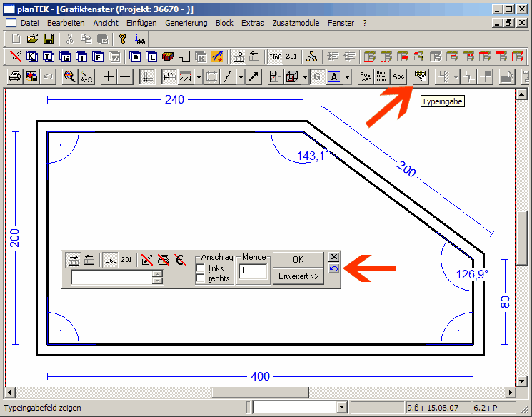Screen dimensions: 532x417
Task: Click the Abc text label icon
Action: 398,76
